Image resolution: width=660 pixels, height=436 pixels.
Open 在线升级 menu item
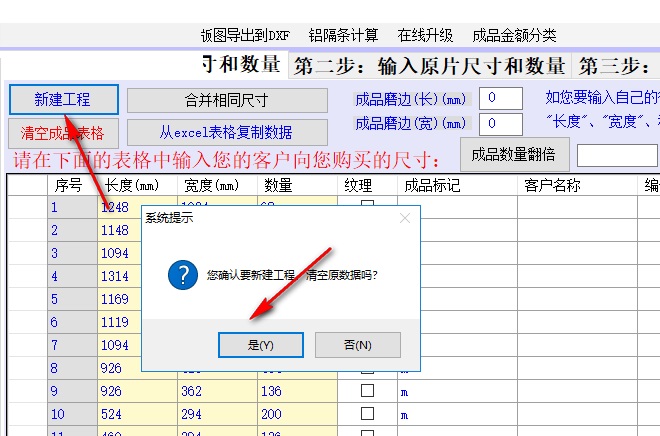pyautogui.click(x=425, y=35)
